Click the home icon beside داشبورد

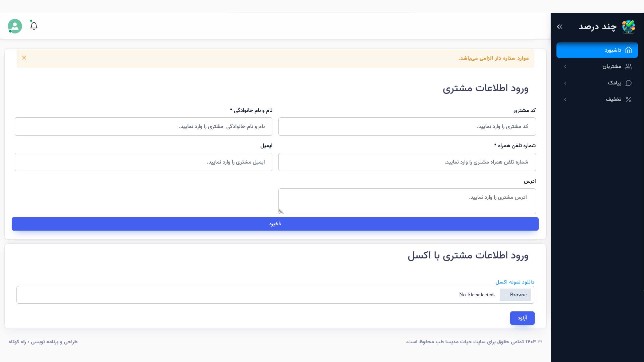click(x=629, y=50)
